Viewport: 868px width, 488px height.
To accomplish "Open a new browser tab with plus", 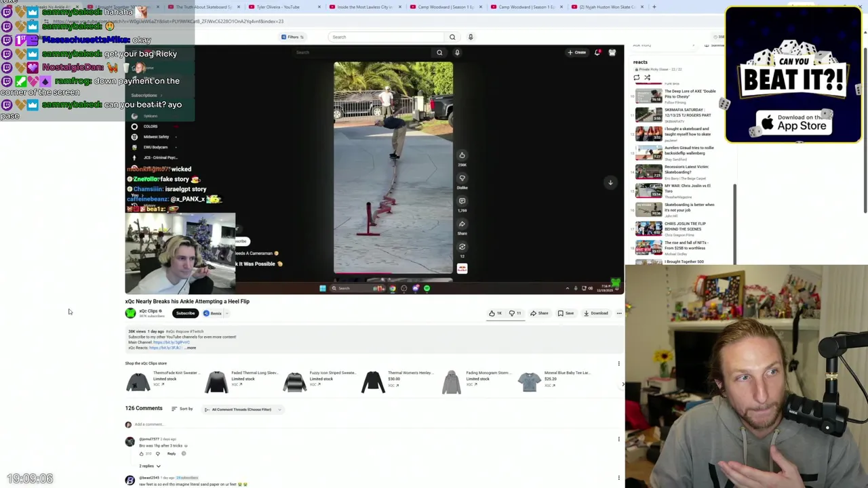I will 654,7.
